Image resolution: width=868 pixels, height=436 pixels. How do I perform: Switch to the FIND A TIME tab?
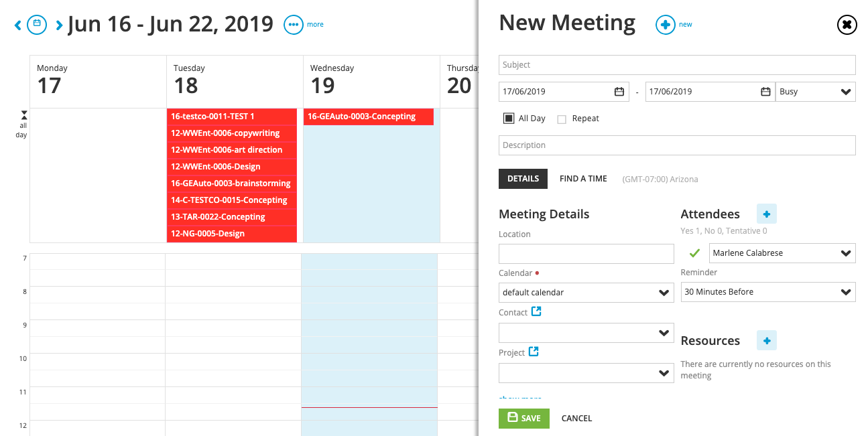point(583,179)
